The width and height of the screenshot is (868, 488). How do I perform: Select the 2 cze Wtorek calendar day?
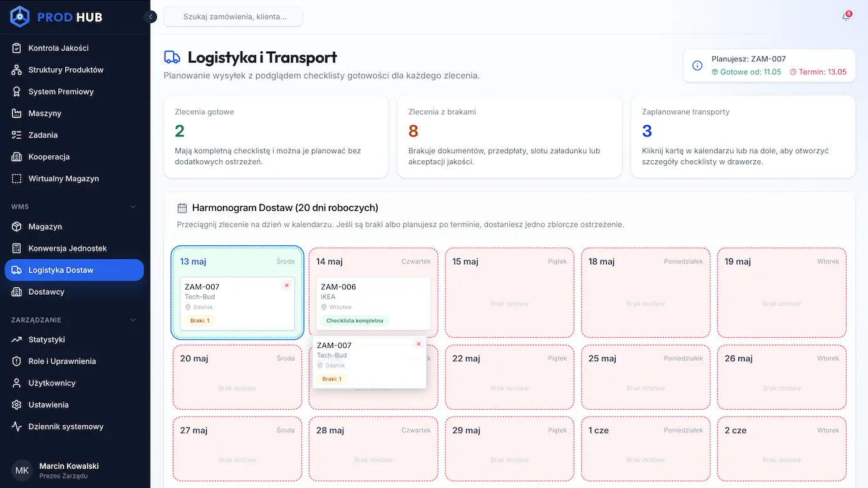click(x=782, y=449)
